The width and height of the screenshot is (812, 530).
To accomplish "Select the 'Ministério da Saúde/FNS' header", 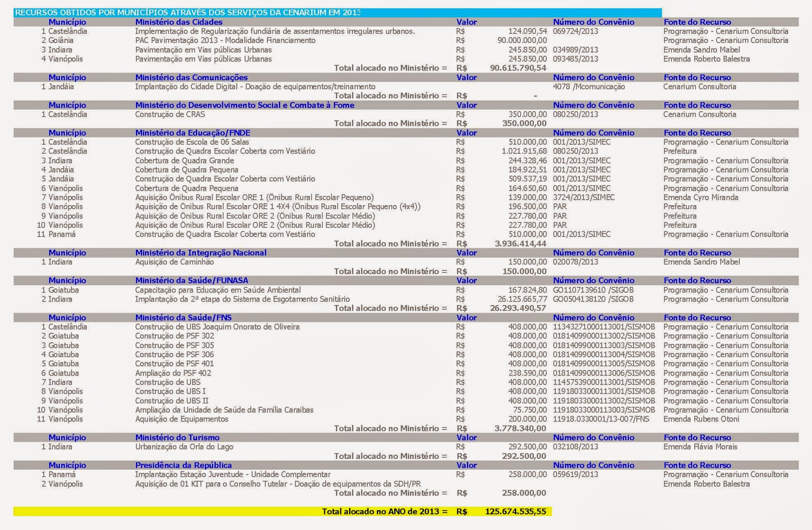I will coord(183,317).
